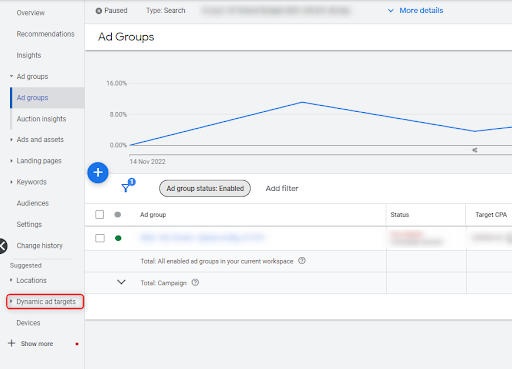Open Devices page
The height and width of the screenshot is (369, 512).
pyautogui.click(x=28, y=323)
